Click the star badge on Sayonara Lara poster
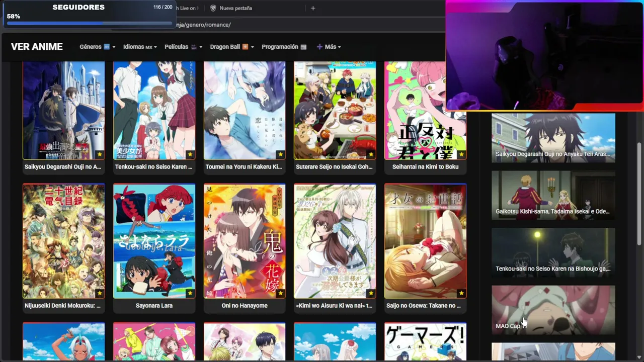644x362 pixels. [x=190, y=293]
